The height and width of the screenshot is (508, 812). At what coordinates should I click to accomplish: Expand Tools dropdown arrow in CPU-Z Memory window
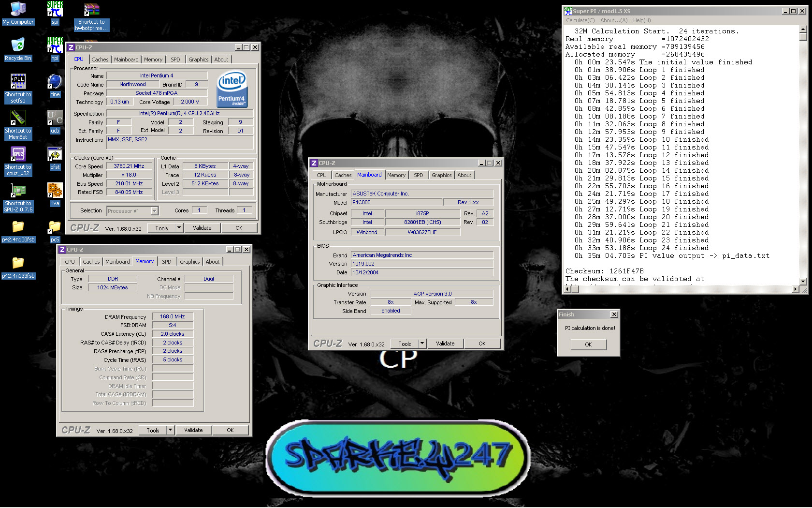(x=170, y=430)
